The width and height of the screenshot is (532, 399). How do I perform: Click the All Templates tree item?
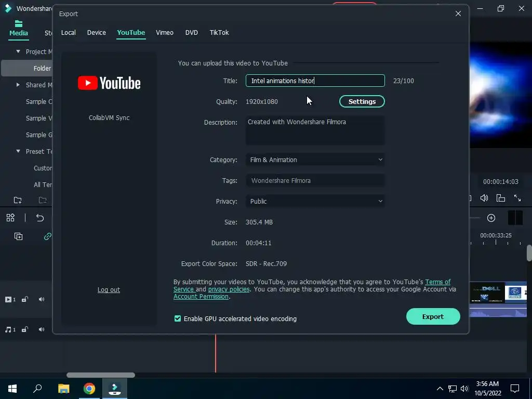[x=43, y=184]
